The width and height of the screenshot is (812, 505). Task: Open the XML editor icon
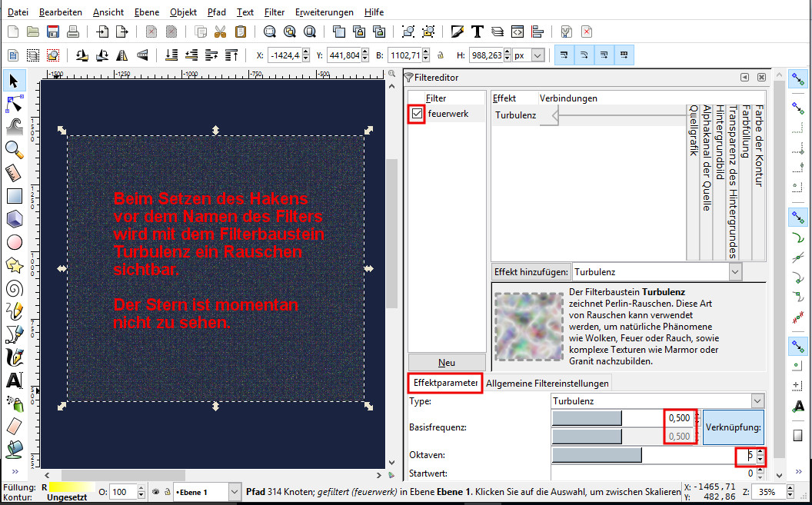pyautogui.click(x=517, y=32)
